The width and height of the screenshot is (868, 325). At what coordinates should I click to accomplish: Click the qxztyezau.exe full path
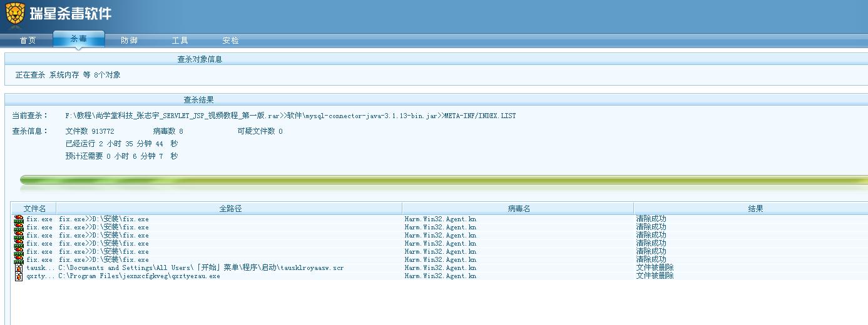click(x=139, y=276)
